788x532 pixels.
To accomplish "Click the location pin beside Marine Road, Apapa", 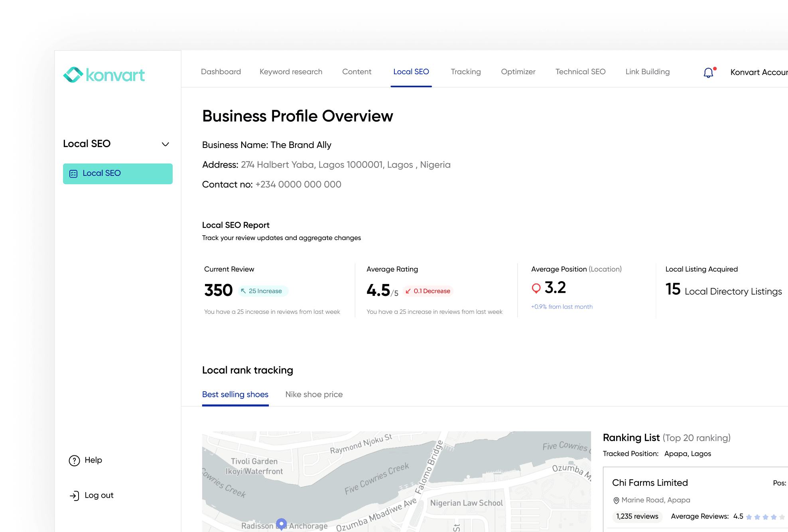I will point(617,500).
